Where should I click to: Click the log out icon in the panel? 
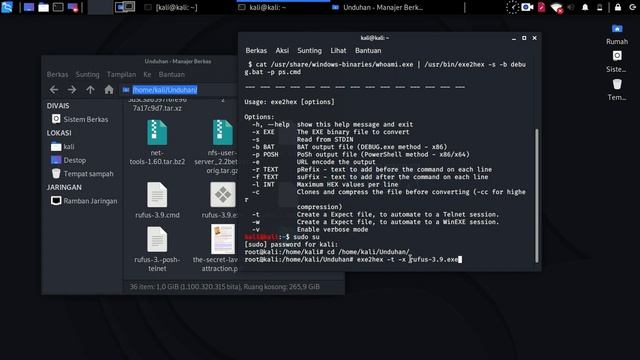pos(633,7)
